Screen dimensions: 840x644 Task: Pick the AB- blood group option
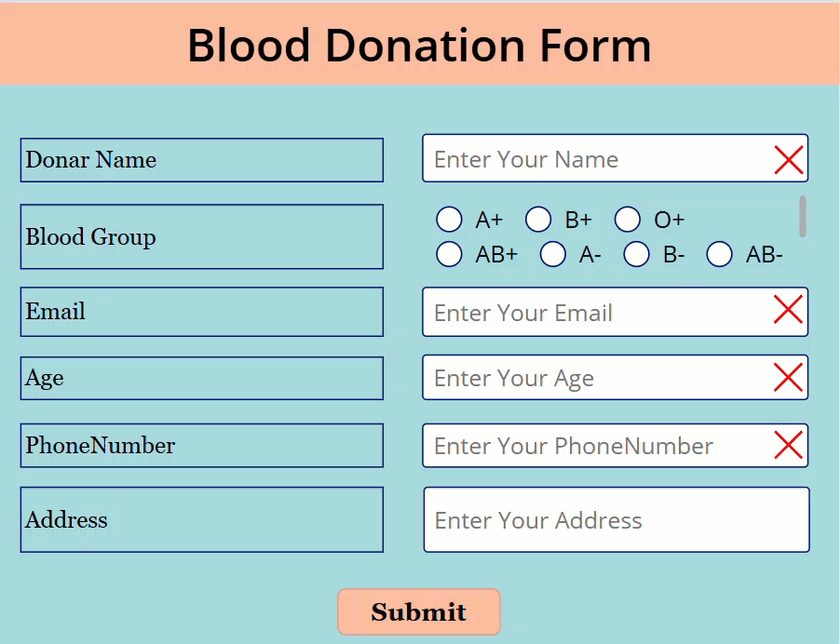(720, 254)
